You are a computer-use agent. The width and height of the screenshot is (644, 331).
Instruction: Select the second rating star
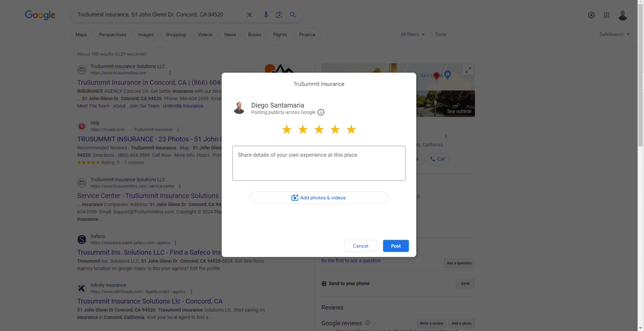[303, 129]
